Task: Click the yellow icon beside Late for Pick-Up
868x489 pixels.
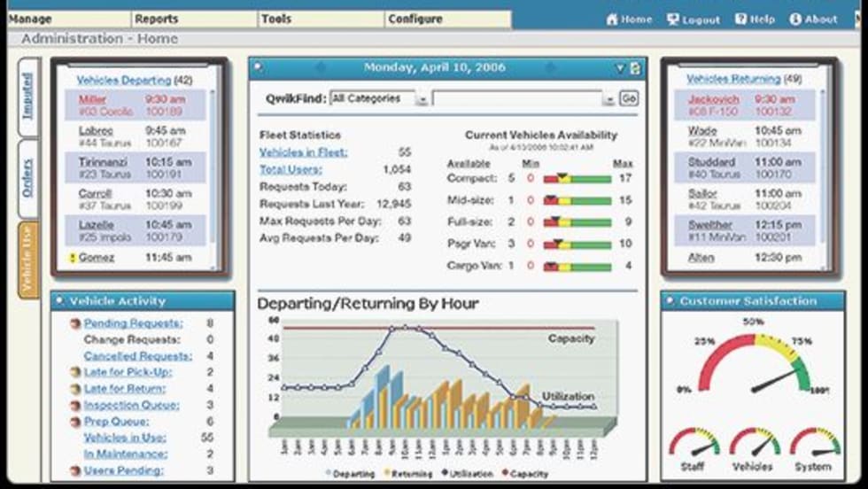Action: click(x=75, y=373)
